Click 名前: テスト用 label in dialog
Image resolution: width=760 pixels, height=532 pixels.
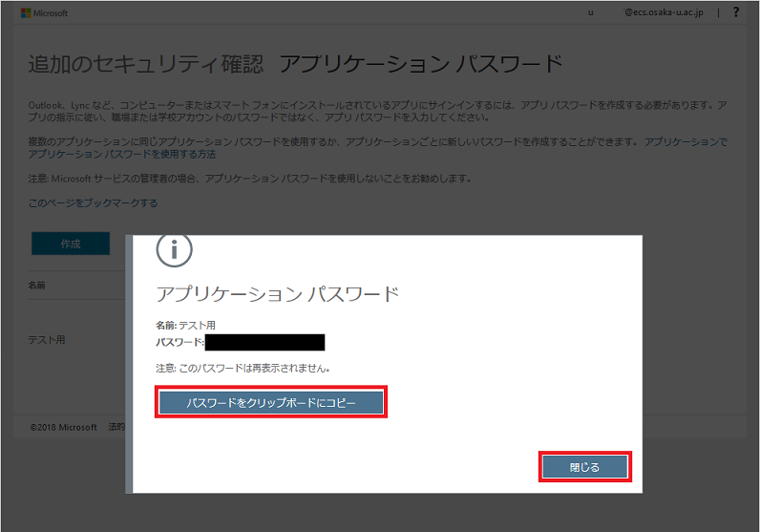coord(185,326)
